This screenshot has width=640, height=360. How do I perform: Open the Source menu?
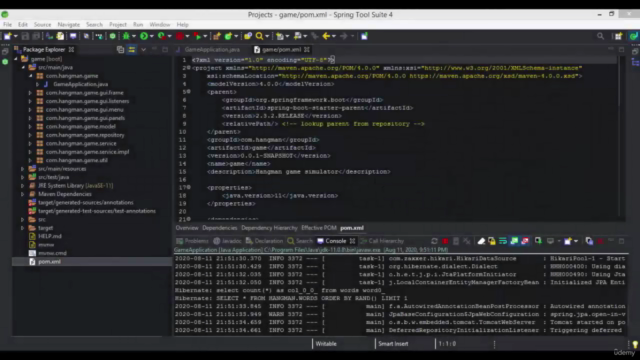(x=42, y=24)
